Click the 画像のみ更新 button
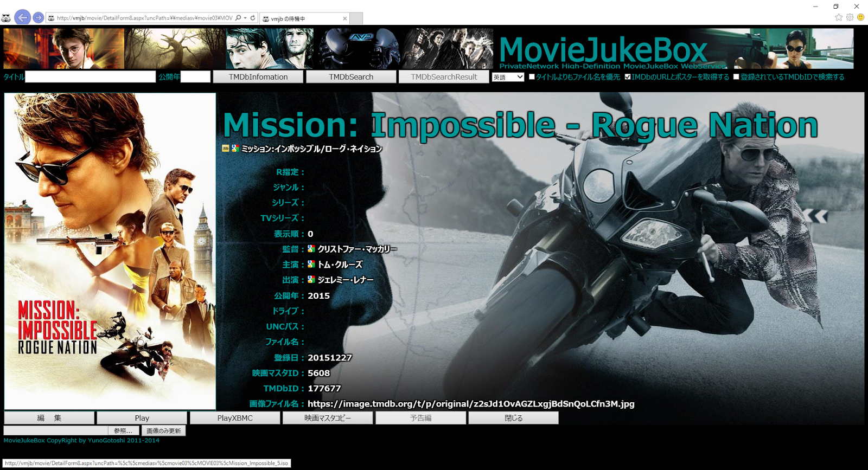 [x=163, y=430]
